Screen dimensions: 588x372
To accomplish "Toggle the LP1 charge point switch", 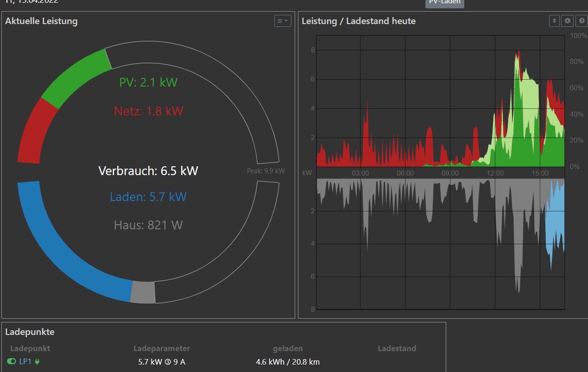I will point(12,361).
